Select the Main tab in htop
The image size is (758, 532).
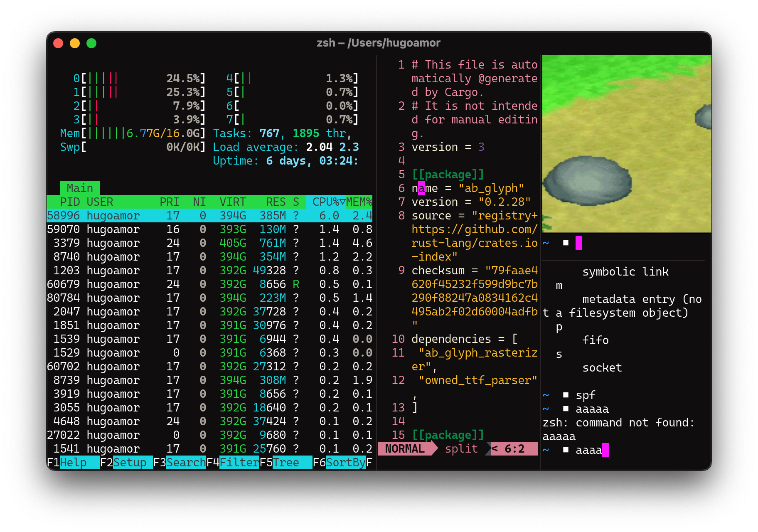[80, 188]
